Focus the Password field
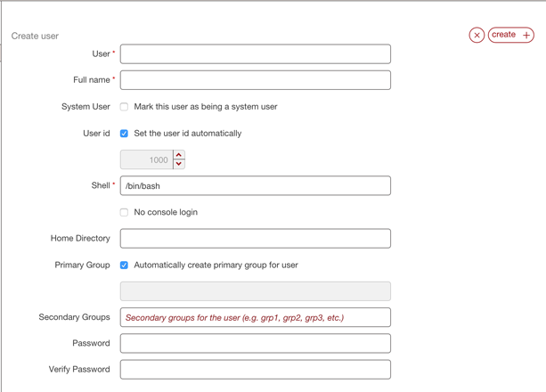Screen dimensions: 546x392 coord(256,344)
